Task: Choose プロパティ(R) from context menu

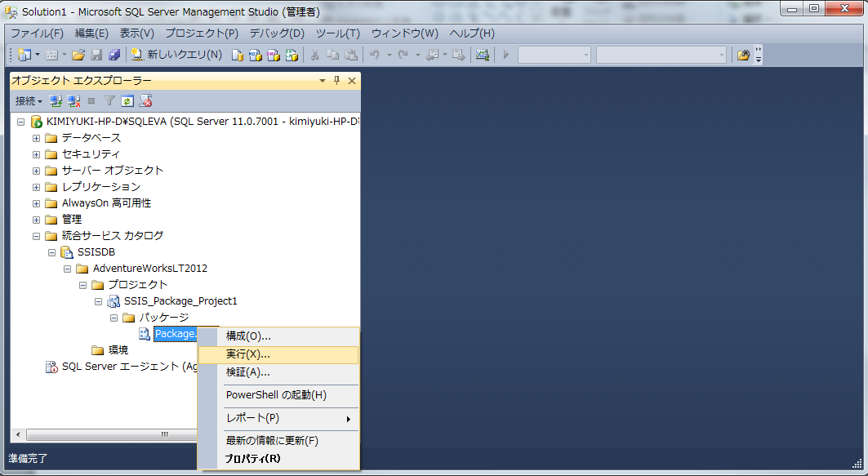Action: 278,458
